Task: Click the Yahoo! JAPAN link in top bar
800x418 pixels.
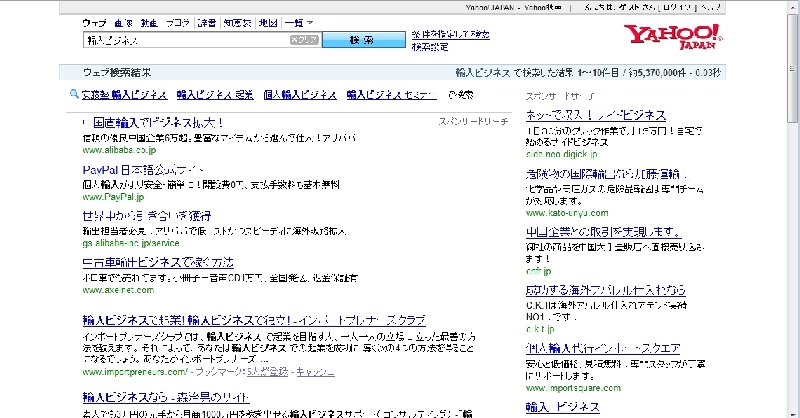Action: pyautogui.click(x=490, y=7)
